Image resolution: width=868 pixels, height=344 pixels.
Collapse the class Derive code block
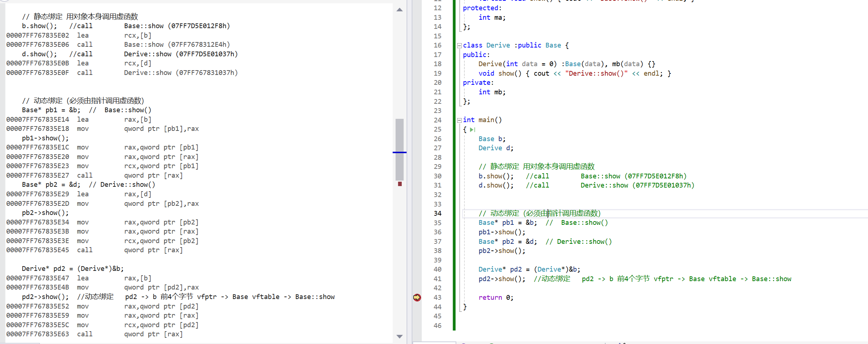[x=459, y=46]
